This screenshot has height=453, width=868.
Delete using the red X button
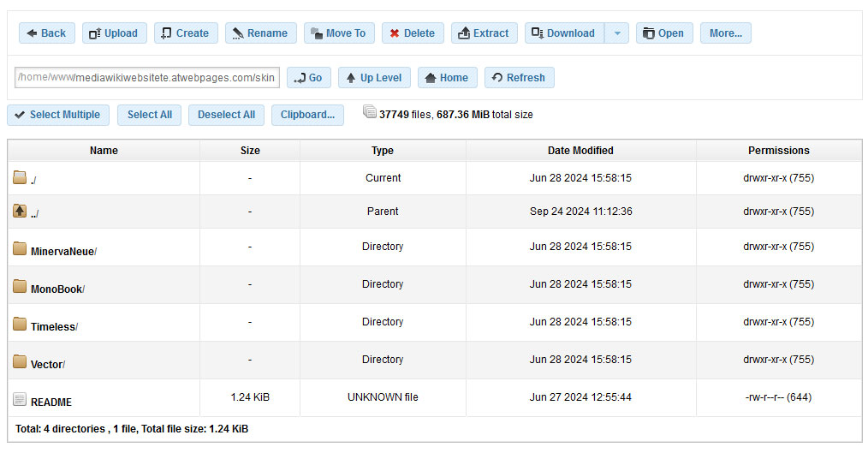click(413, 33)
